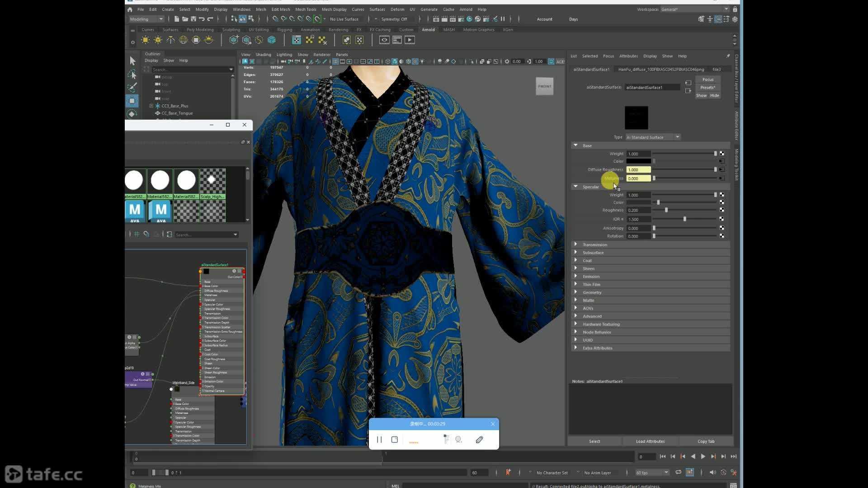The width and height of the screenshot is (868, 488).
Task: Expand the CC3_Base_Plus outliner node
Action: coord(151,106)
